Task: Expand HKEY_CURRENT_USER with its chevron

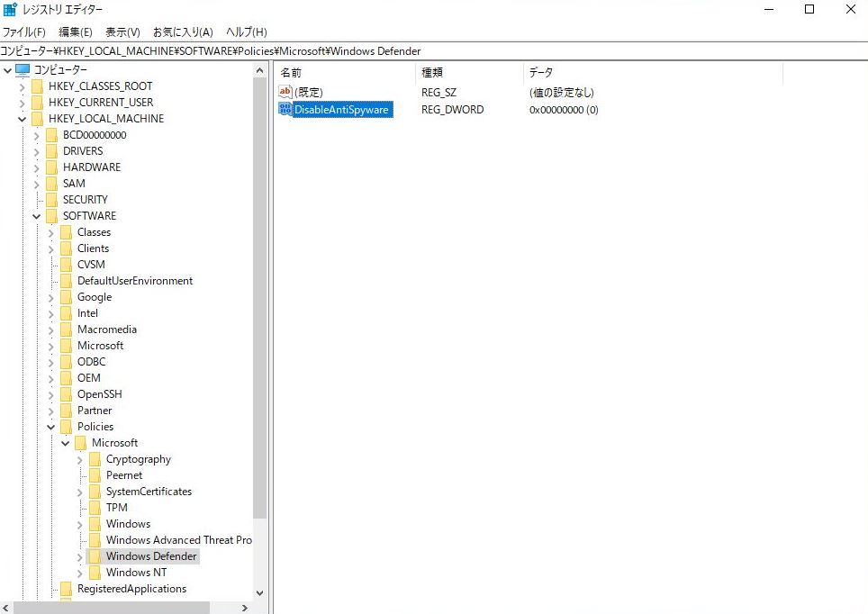Action: pos(23,103)
